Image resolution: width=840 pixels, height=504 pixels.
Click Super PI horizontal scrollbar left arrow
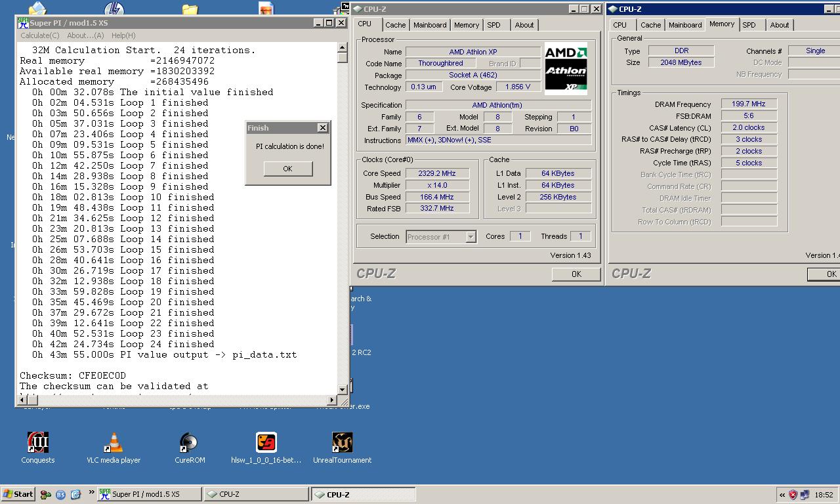click(x=21, y=400)
